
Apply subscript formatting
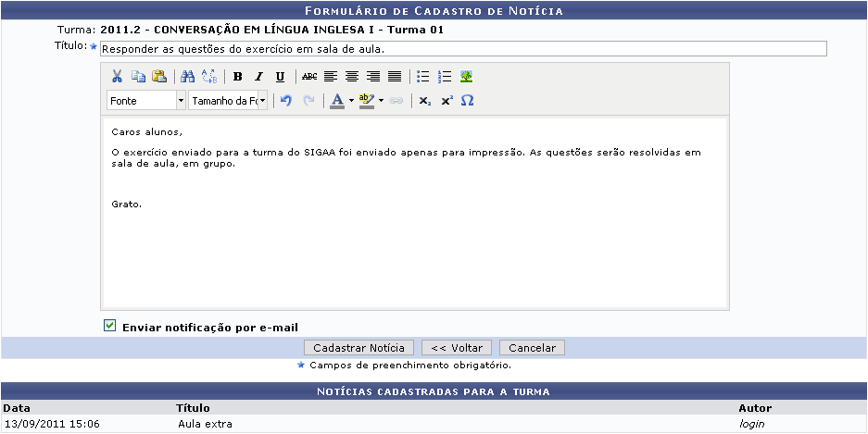click(x=424, y=100)
